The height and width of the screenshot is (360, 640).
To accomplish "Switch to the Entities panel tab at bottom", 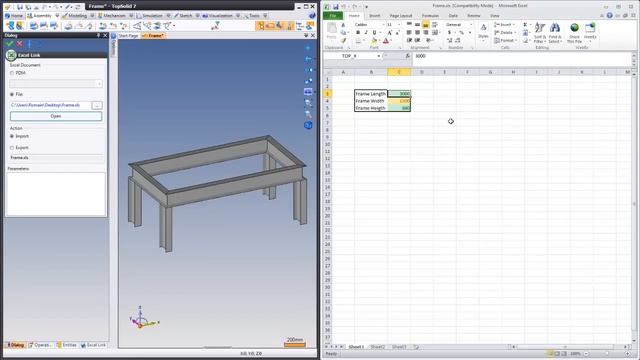I will (67, 345).
